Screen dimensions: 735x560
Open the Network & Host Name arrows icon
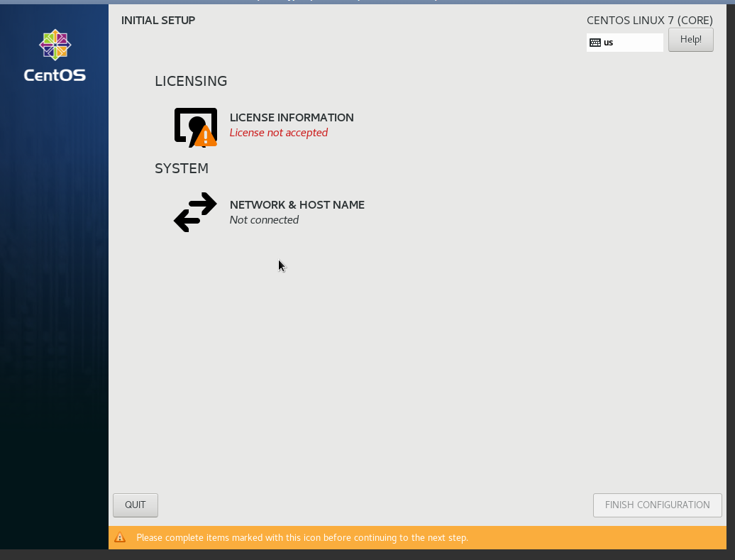196,212
